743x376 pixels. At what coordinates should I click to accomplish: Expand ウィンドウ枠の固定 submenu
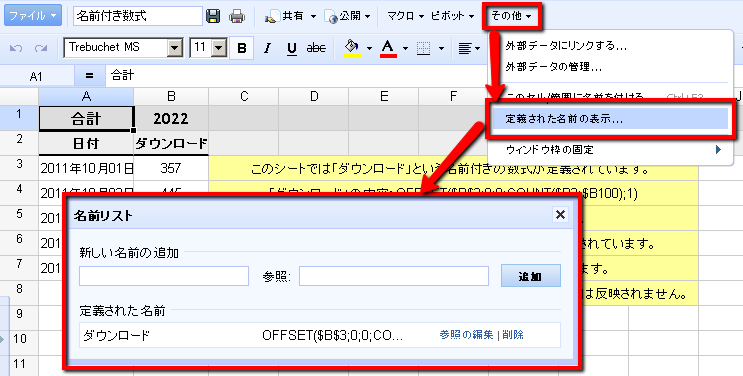tap(611, 150)
